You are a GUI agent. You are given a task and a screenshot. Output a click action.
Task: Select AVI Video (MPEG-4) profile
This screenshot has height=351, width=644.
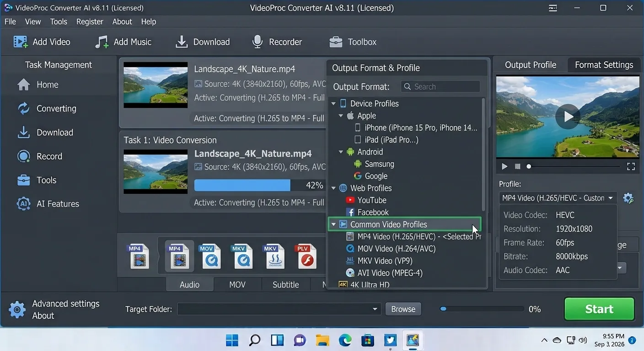pos(384,273)
